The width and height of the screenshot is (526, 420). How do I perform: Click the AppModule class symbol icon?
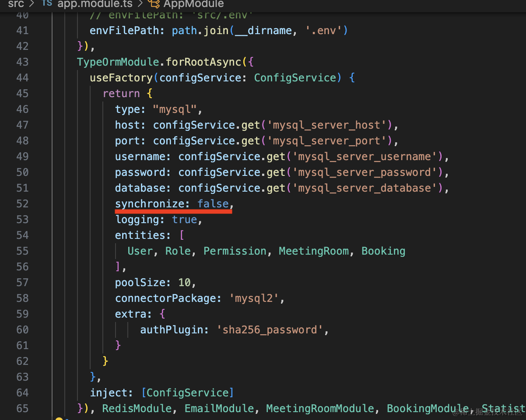coord(154,4)
